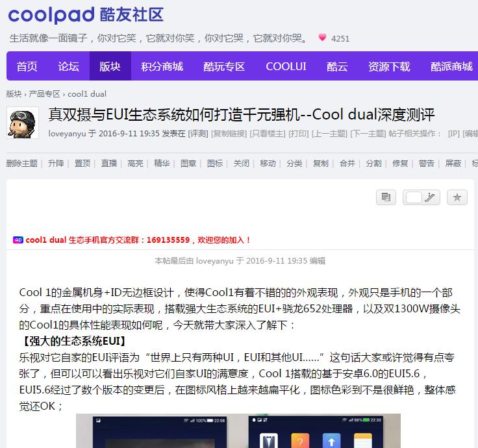Open the 资源下载 nav tab
Screen dimensions: 478x448
coord(389,66)
